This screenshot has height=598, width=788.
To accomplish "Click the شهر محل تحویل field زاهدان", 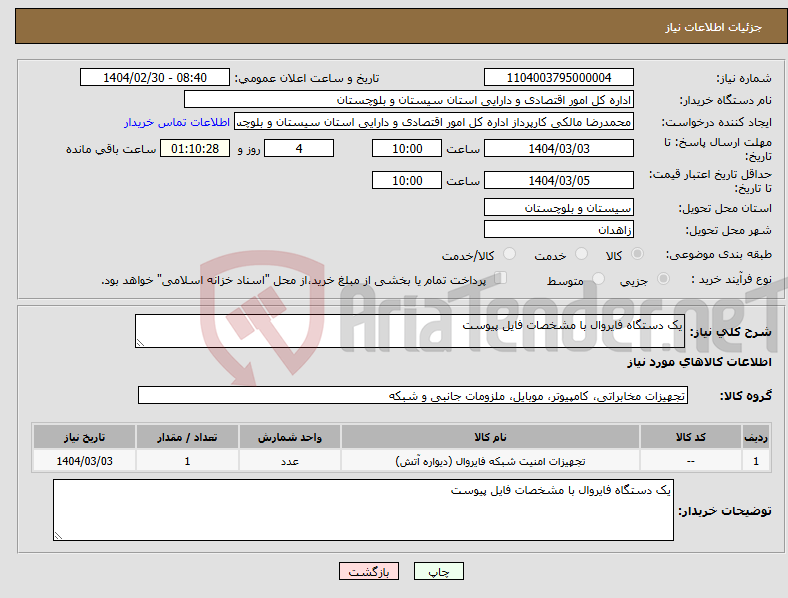I will 559,229.
